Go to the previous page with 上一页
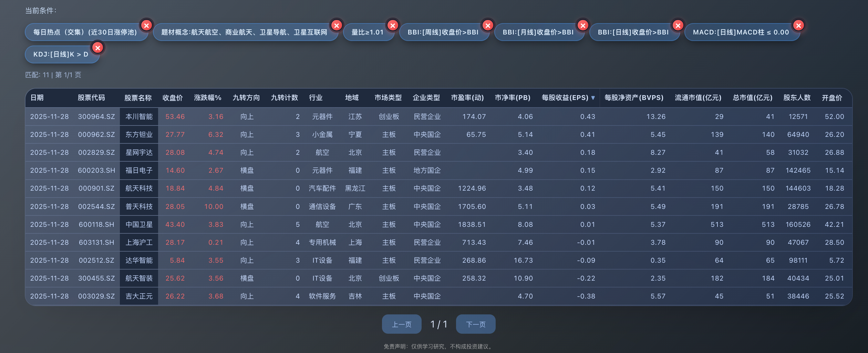Viewport: 868px width, 353px height. tap(401, 324)
